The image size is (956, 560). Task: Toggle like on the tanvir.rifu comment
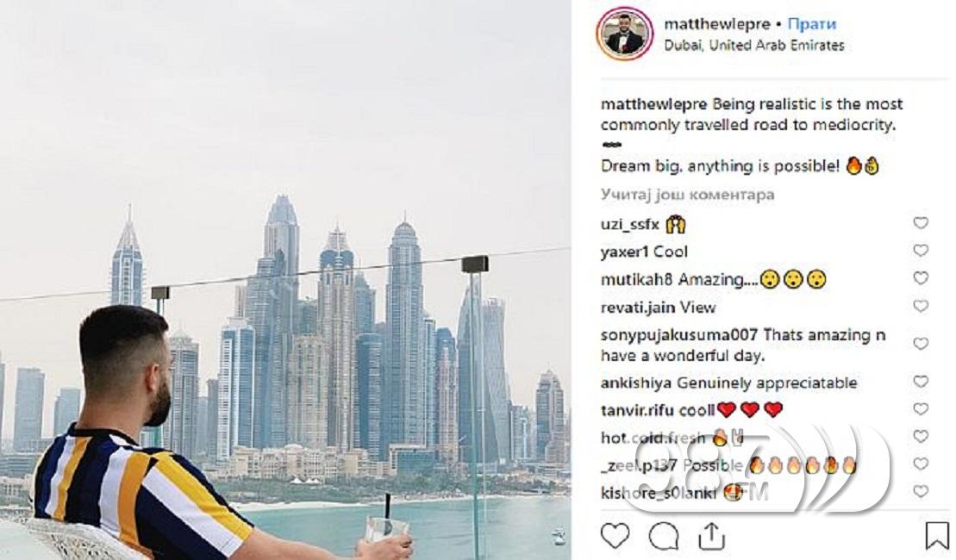921,409
